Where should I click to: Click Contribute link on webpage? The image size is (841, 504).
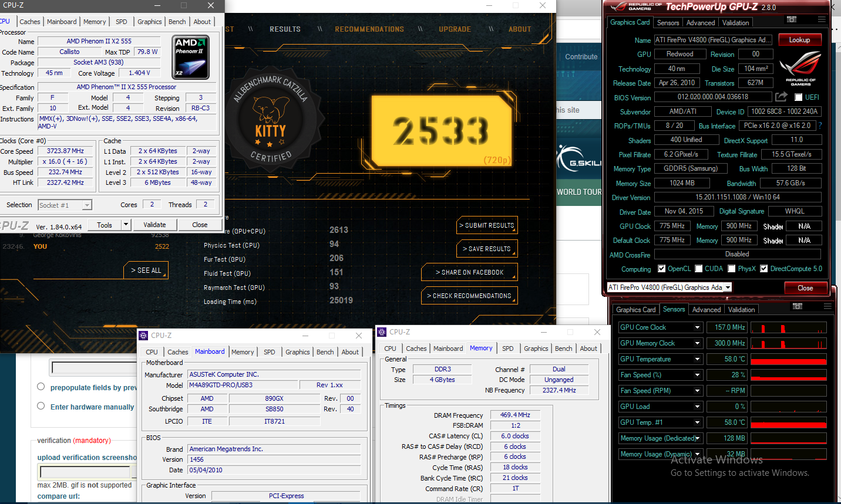click(581, 57)
